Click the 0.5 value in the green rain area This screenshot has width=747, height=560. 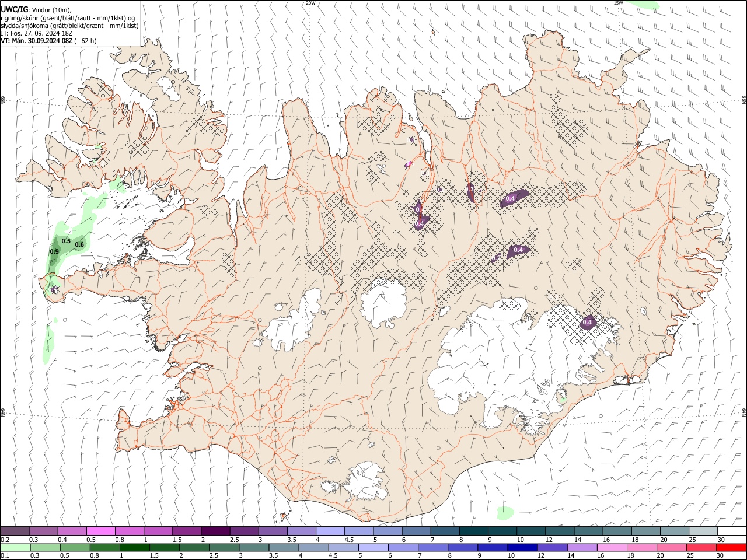66,241
